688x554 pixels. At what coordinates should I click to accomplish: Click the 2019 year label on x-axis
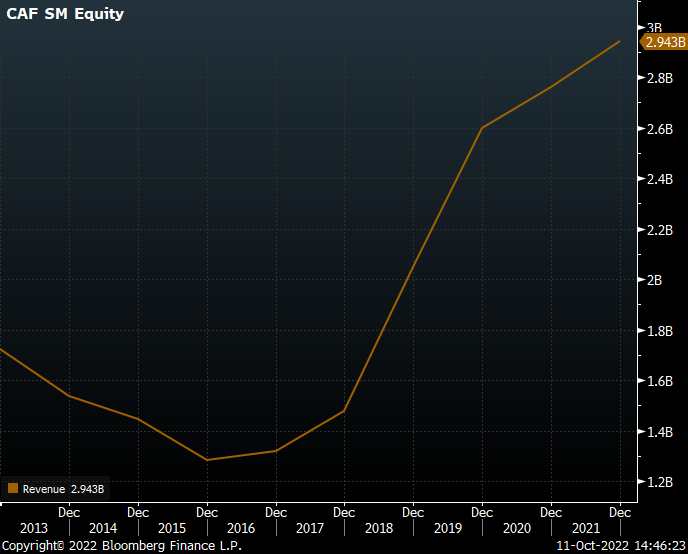point(446,528)
